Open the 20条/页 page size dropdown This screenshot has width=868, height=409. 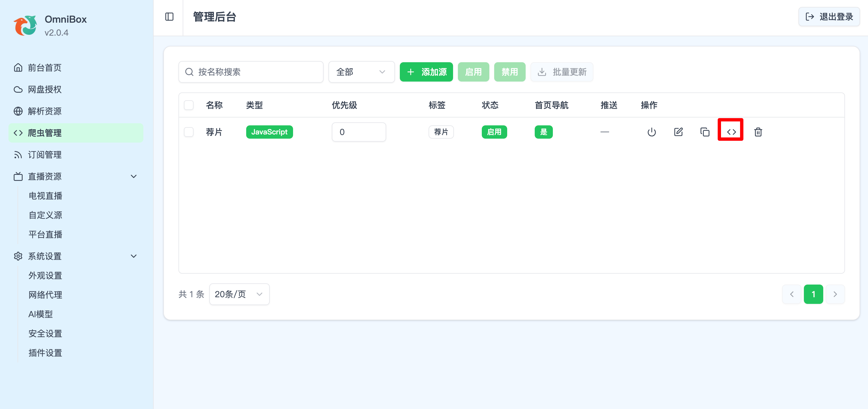coord(239,294)
